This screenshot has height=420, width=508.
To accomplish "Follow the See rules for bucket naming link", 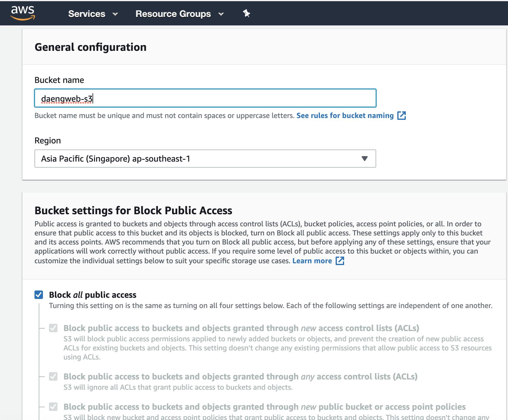I will 345,115.
